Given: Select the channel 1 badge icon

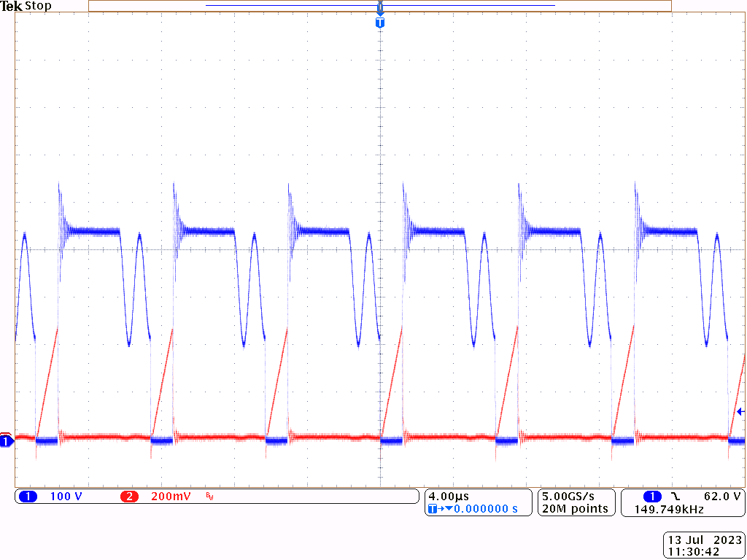Looking at the screenshot, I should point(28,496).
